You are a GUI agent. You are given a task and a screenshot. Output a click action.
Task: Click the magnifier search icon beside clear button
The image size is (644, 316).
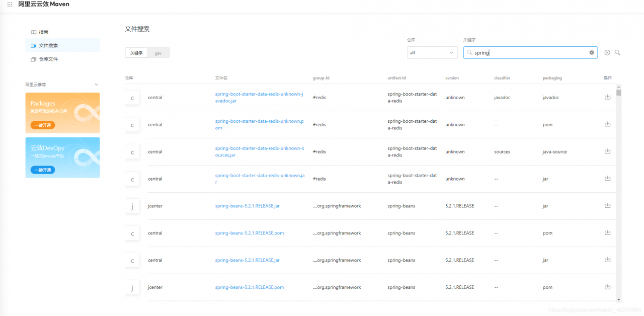click(x=617, y=52)
